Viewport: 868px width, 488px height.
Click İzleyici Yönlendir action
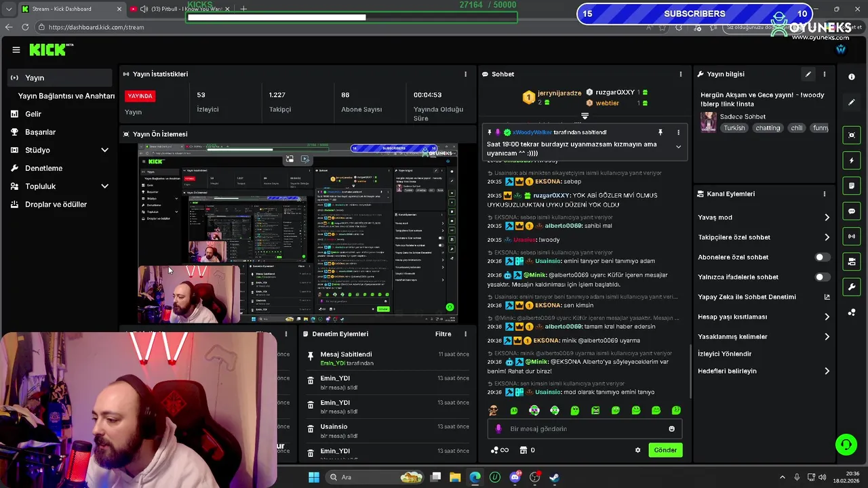pos(724,354)
